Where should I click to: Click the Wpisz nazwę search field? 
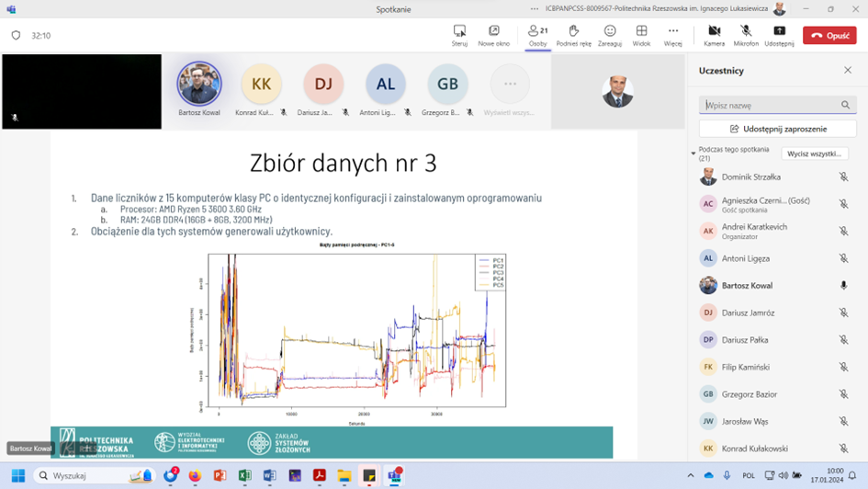(x=770, y=106)
